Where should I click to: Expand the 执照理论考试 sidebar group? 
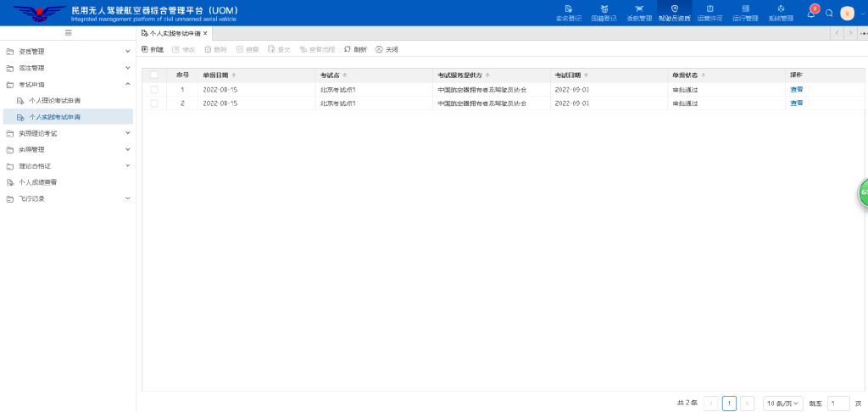click(x=68, y=133)
